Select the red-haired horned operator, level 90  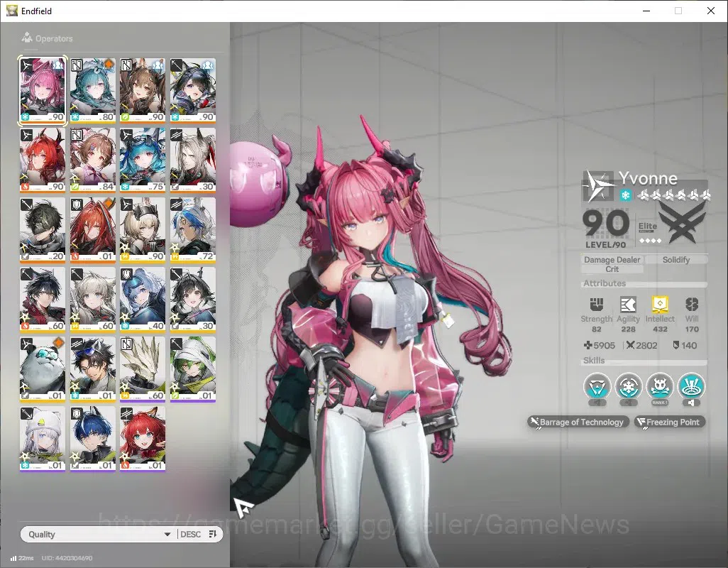pos(43,160)
